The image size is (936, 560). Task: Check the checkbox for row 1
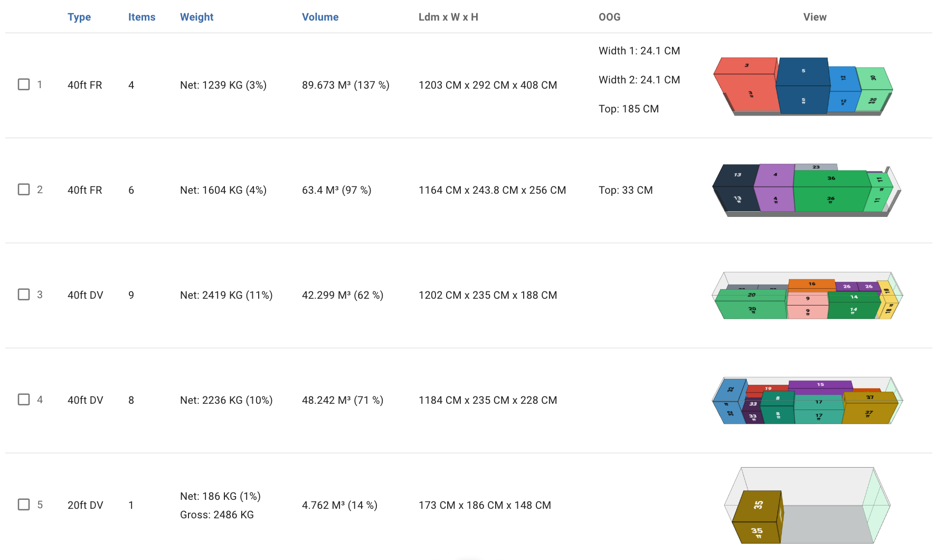click(24, 84)
